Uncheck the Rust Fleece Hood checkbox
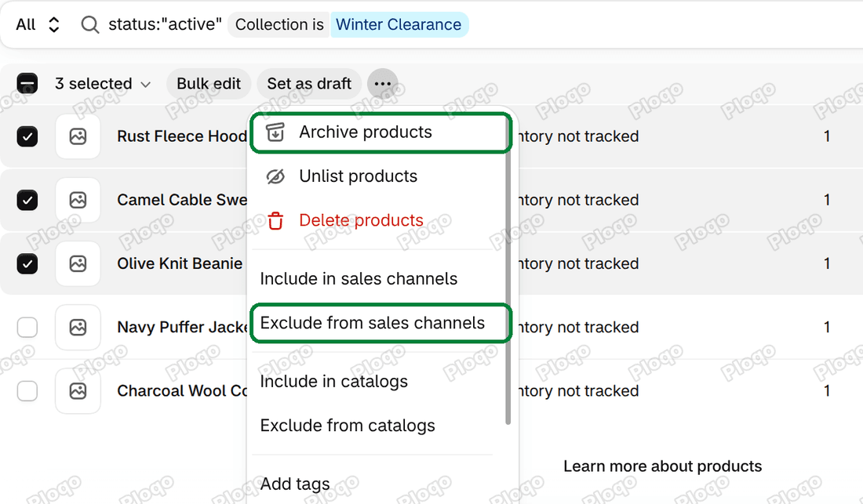 tap(27, 136)
